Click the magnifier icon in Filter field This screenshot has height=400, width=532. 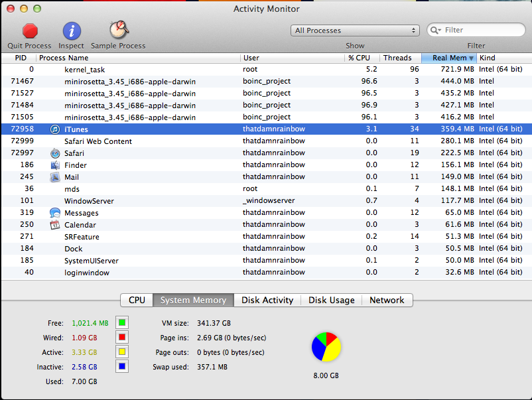tap(435, 31)
